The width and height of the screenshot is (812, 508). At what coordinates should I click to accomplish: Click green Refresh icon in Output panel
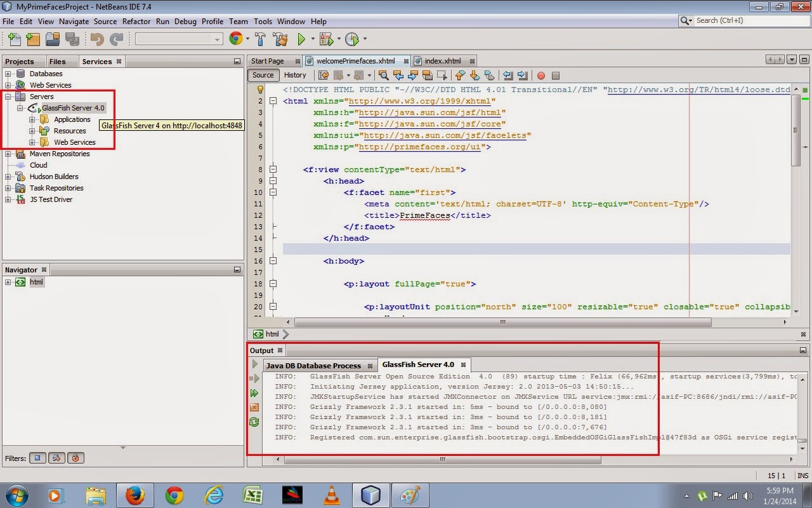point(254,422)
